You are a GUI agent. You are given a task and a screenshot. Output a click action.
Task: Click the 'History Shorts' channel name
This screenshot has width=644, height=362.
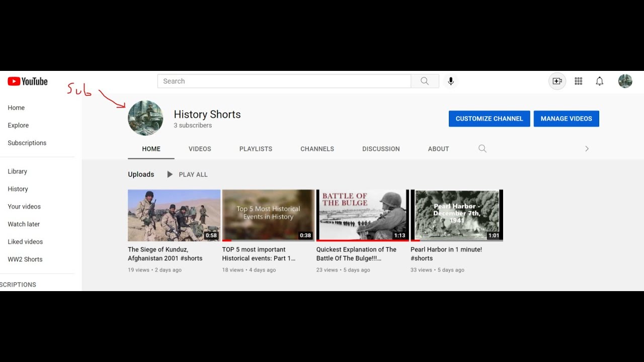(207, 114)
